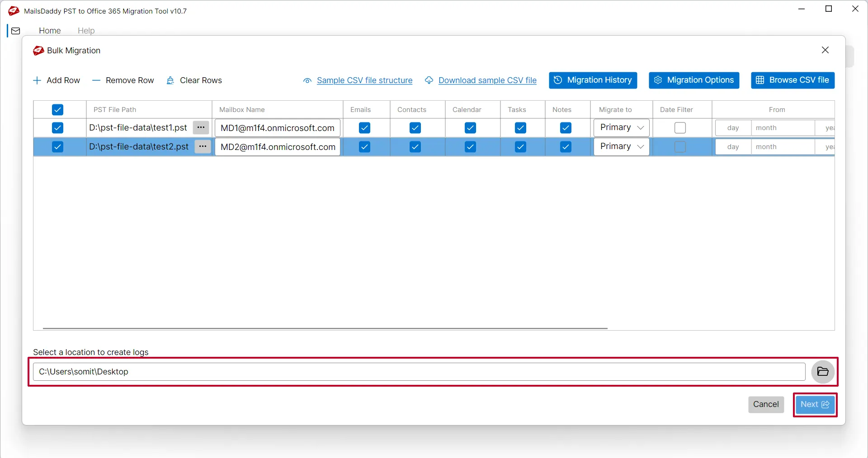Click the Remove Row minus icon
Viewport: 868px width, 458px height.
[x=96, y=80]
